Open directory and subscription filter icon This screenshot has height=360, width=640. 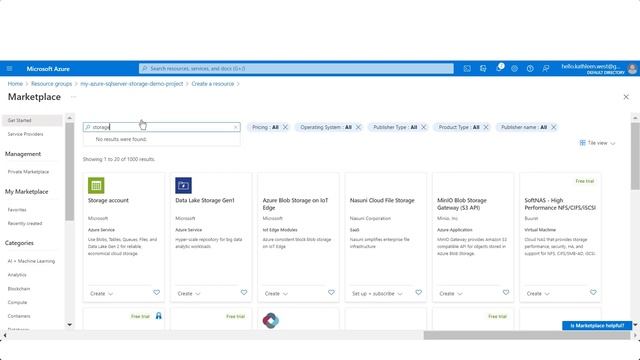pyautogui.click(x=483, y=69)
